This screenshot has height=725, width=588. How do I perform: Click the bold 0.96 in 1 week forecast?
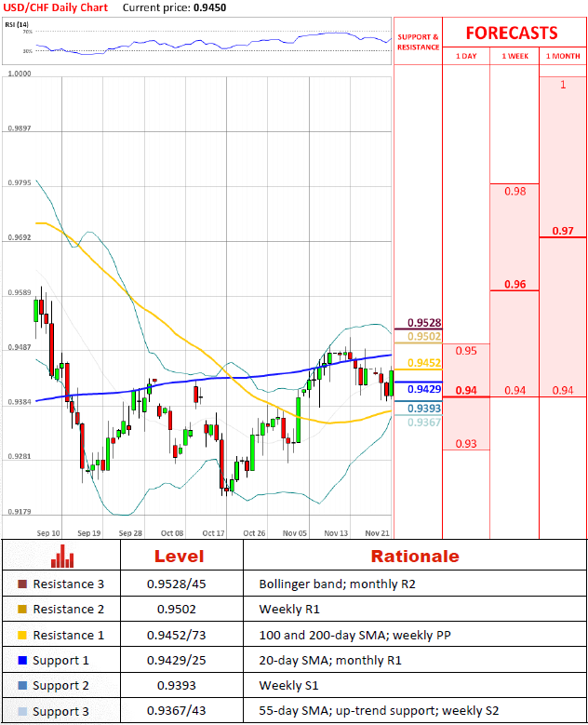click(x=514, y=284)
